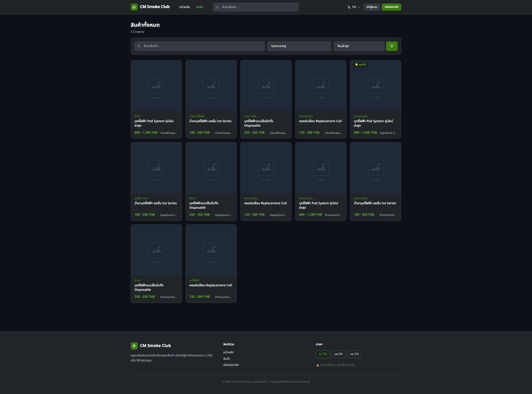
Task: Open the Replacement Coil 120 - 200 THB PremiumTo card
Action: tap(211, 264)
